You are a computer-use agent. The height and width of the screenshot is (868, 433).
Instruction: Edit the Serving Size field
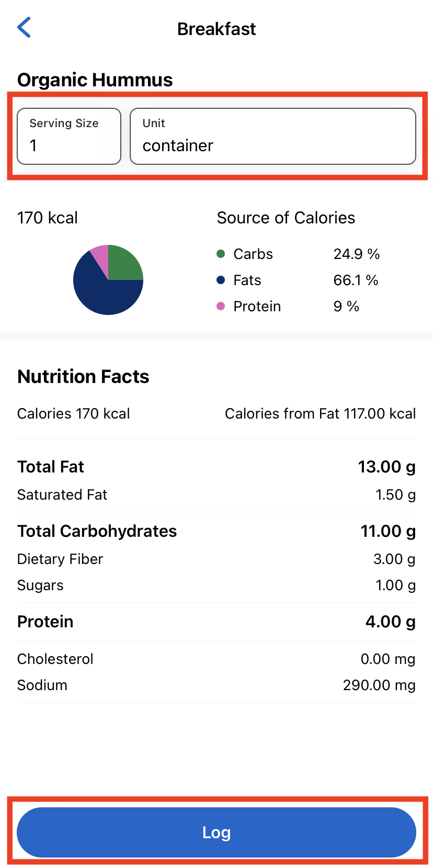point(69,136)
